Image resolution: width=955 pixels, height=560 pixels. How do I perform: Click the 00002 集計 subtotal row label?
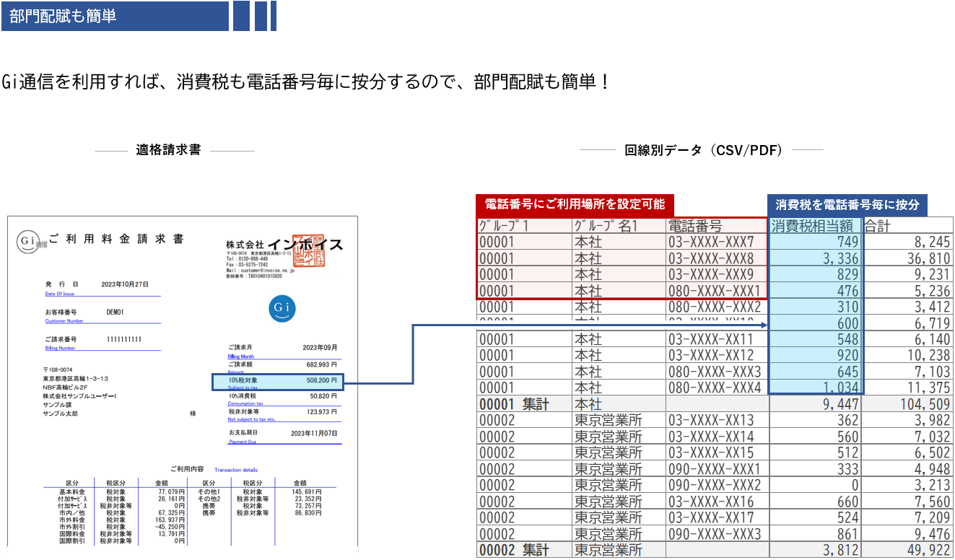515,551
